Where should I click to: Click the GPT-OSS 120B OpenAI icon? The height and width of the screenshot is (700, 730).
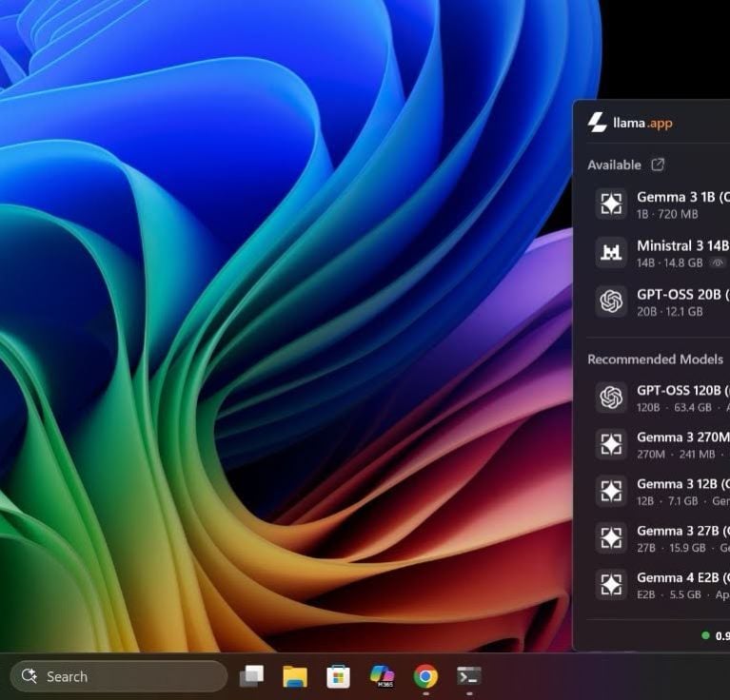pos(611,398)
